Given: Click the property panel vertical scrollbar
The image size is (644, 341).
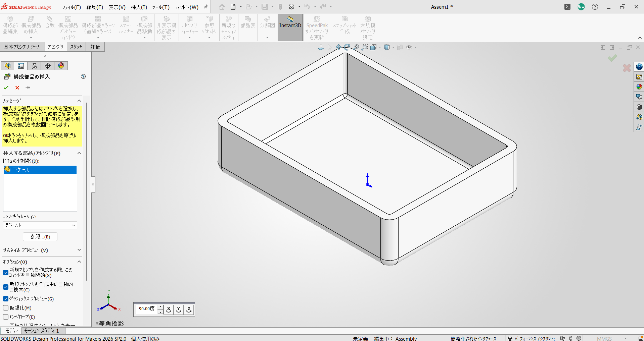Looking at the screenshot, I should click(86, 191).
